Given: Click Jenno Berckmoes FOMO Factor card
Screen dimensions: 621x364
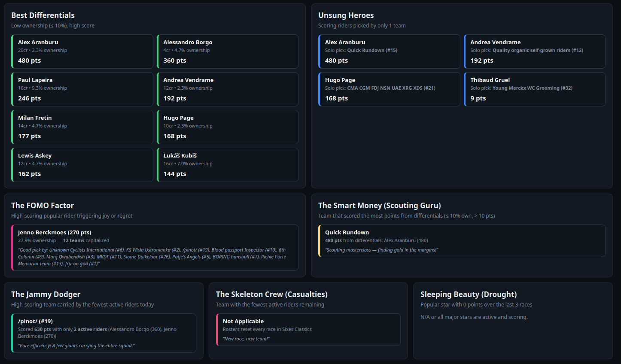Looking at the screenshot, I should pyautogui.click(x=155, y=248).
